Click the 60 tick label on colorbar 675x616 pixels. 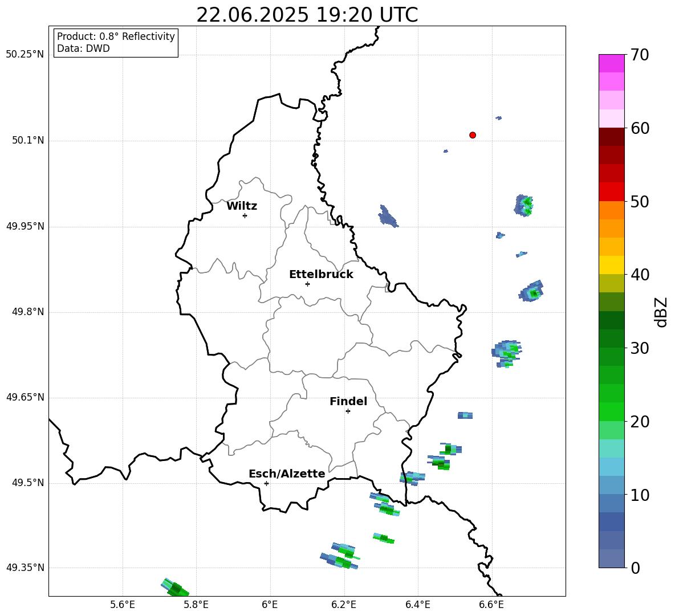[640, 128]
